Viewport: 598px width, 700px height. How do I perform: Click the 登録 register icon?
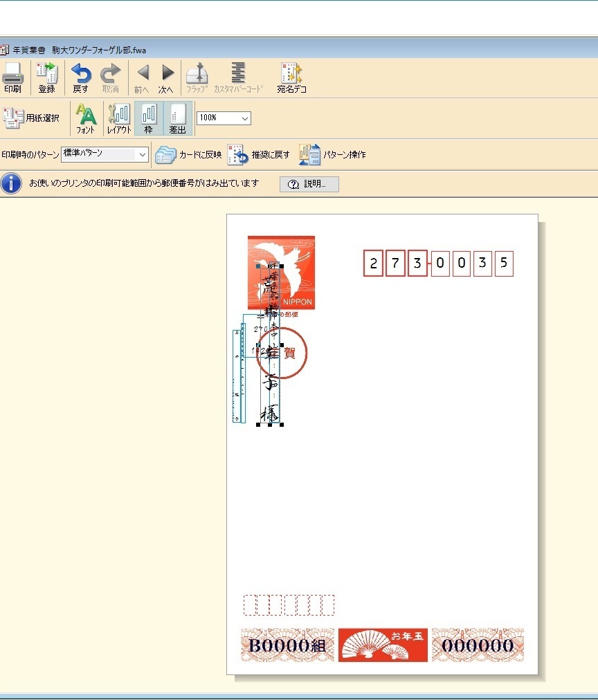pyautogui.click(x=46, y=77)
